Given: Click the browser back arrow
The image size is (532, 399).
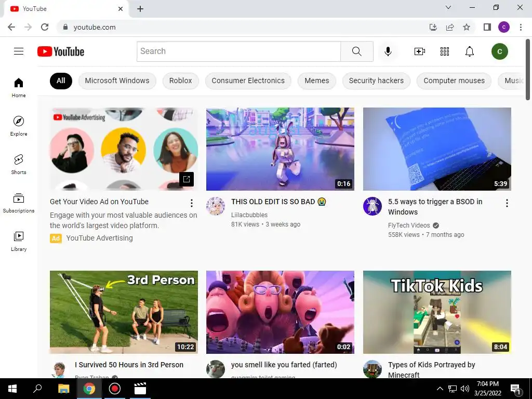Looking at the screenshot, I should coord(11,27).
